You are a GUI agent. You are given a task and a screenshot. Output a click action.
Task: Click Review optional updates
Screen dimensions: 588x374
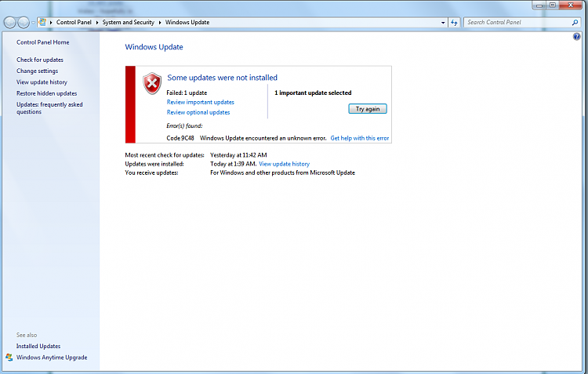(x=198, y=112)
